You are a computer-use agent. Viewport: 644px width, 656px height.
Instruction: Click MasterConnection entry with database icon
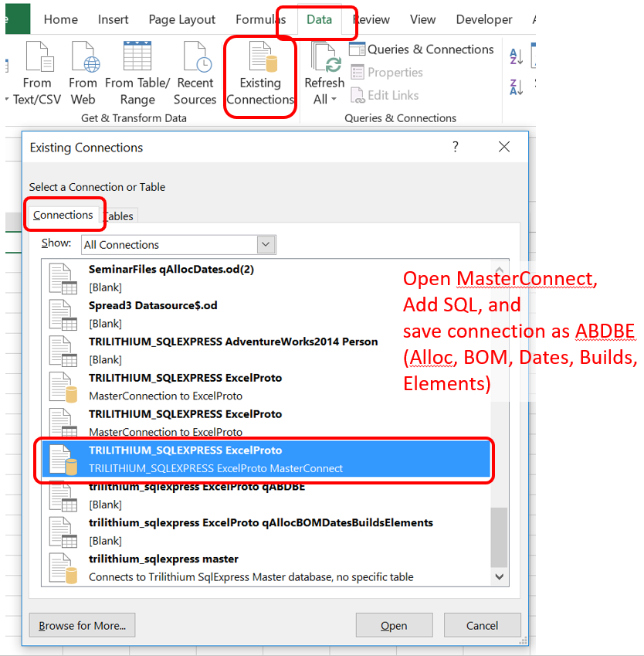point(266,386)
